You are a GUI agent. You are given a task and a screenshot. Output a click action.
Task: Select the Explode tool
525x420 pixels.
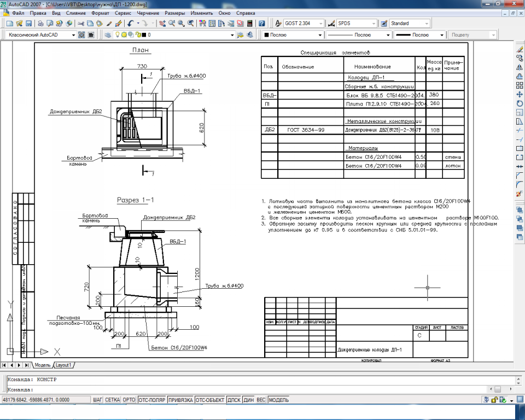pos(520,193)
